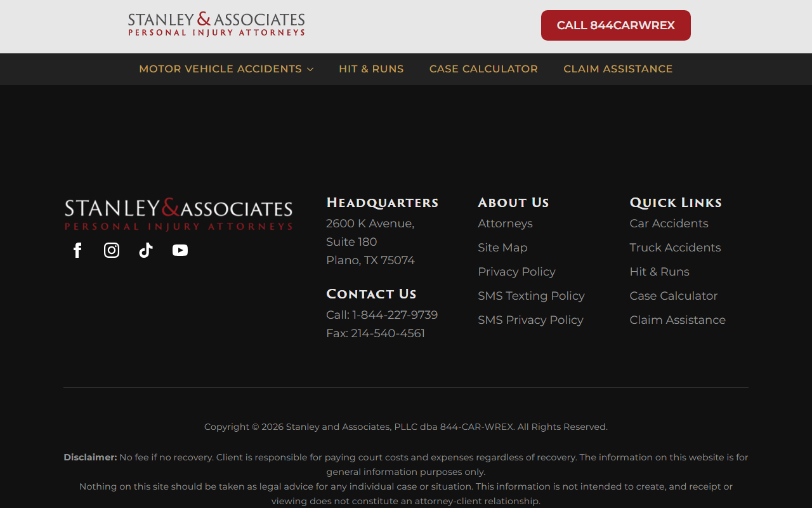
Task: Click the Stanley & Associates header logo
Action: point(216,24)
